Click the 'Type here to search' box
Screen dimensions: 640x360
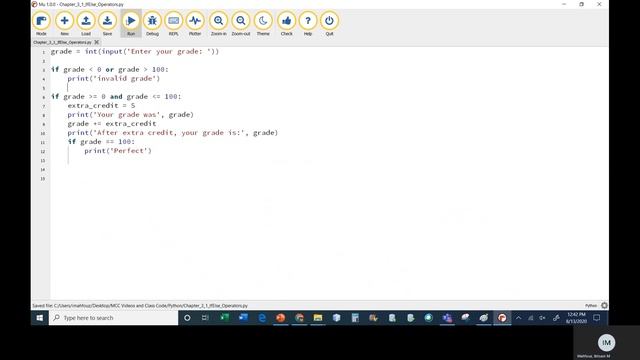coord(114,318)
